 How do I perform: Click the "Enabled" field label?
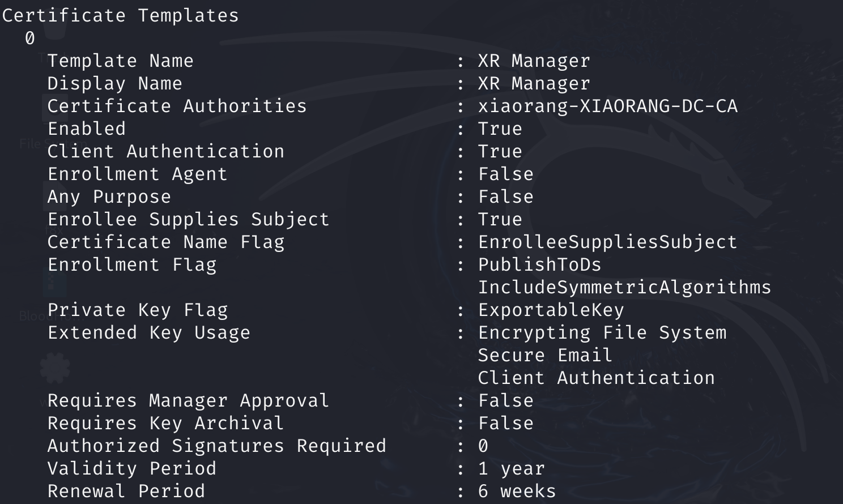[86, 129]
